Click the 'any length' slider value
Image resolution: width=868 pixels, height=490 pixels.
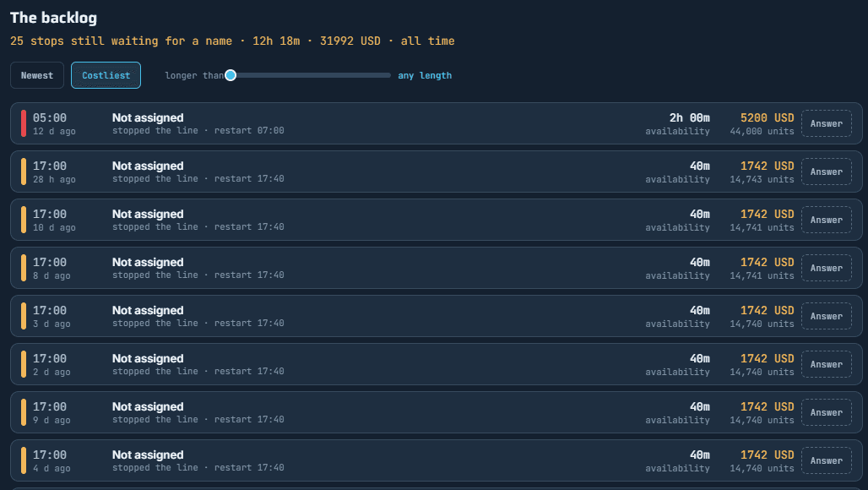point(425,75)
